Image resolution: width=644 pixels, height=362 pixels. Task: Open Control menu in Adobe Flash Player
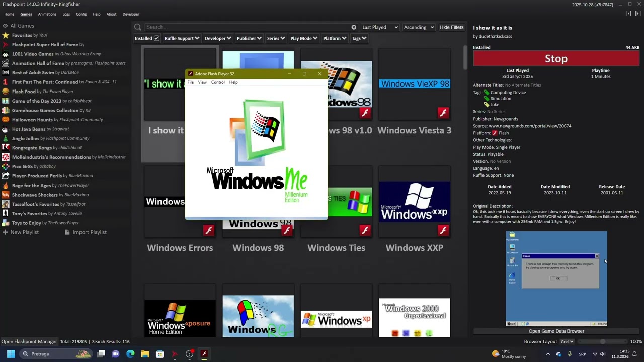click(218, 82)
